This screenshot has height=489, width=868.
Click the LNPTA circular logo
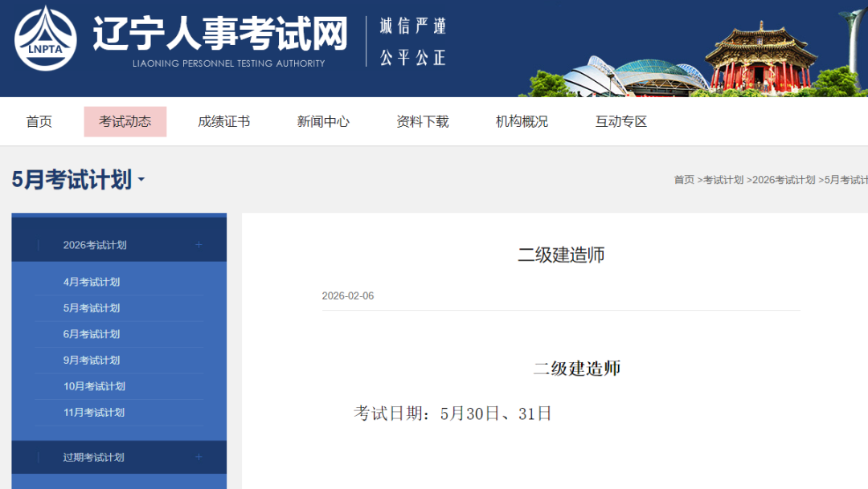pos(46,39)
